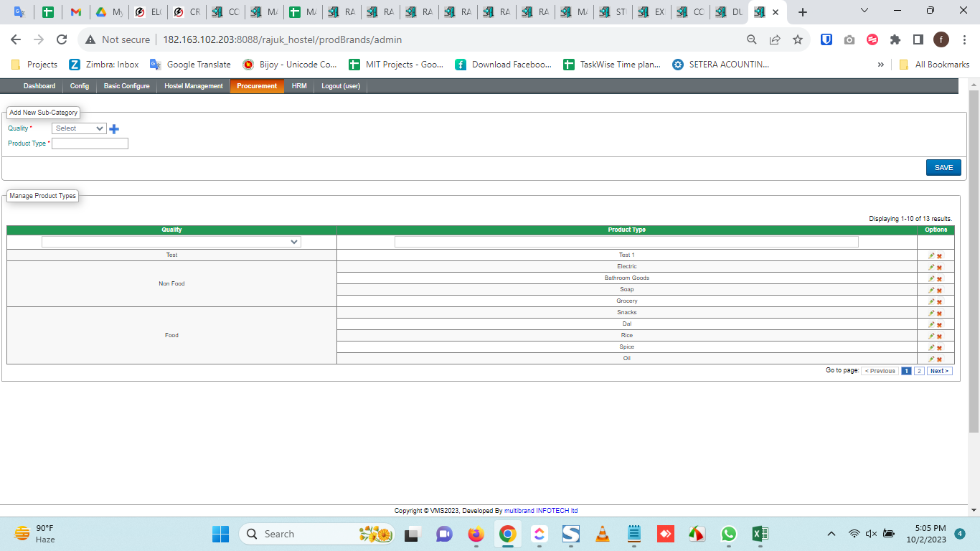
Task: Jump to page 2 of results
Action: (919, 371)
